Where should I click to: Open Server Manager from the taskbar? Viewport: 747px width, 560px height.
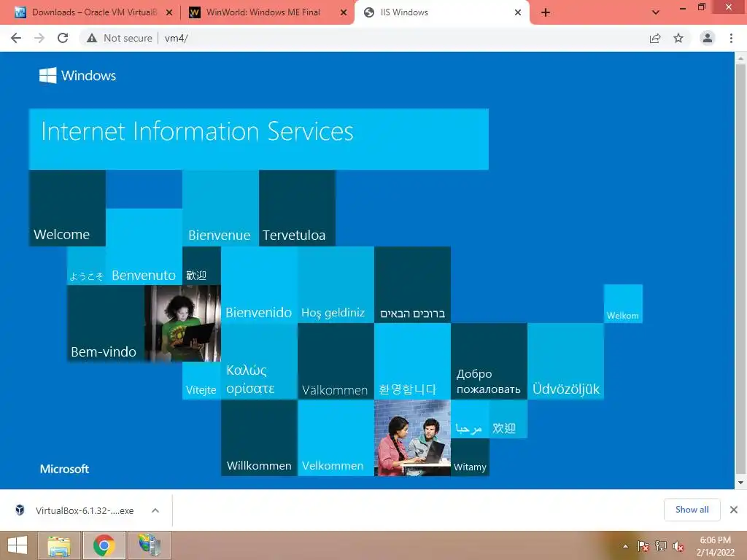[149, 545]
